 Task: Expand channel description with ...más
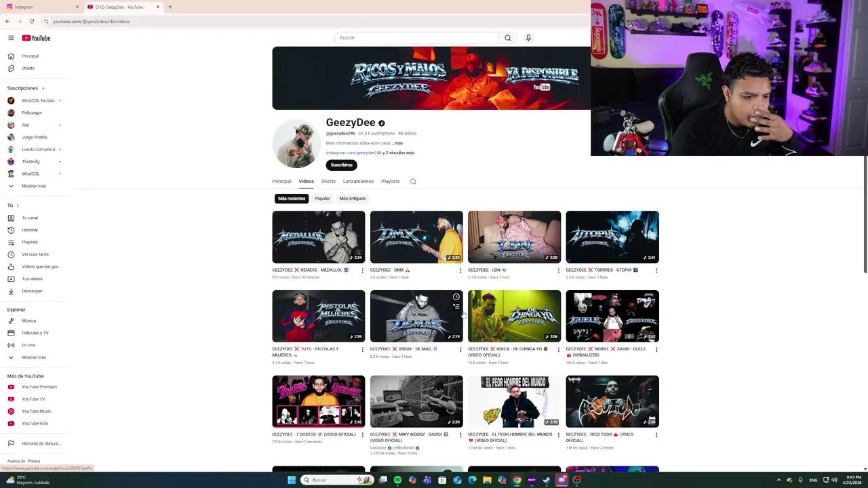[397, 143]
